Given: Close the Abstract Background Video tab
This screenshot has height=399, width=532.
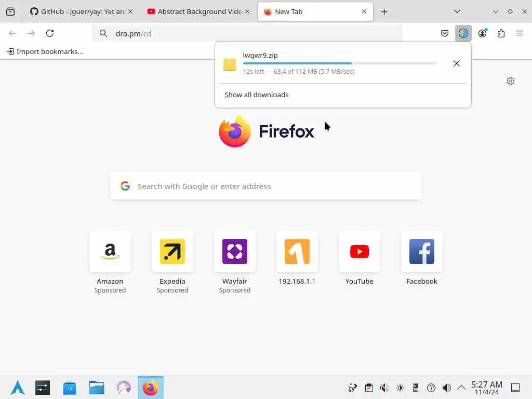Looking at the screenshot, I should tap(247, 11).
